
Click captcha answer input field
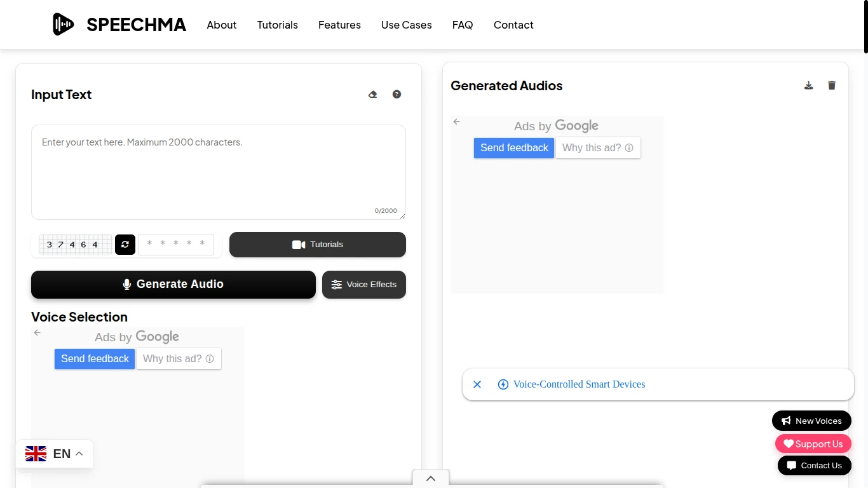coord(176,245)
